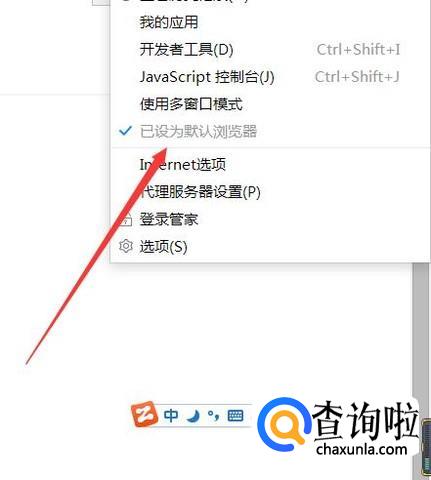Click the orange input method logo icon

pos(144,414)
